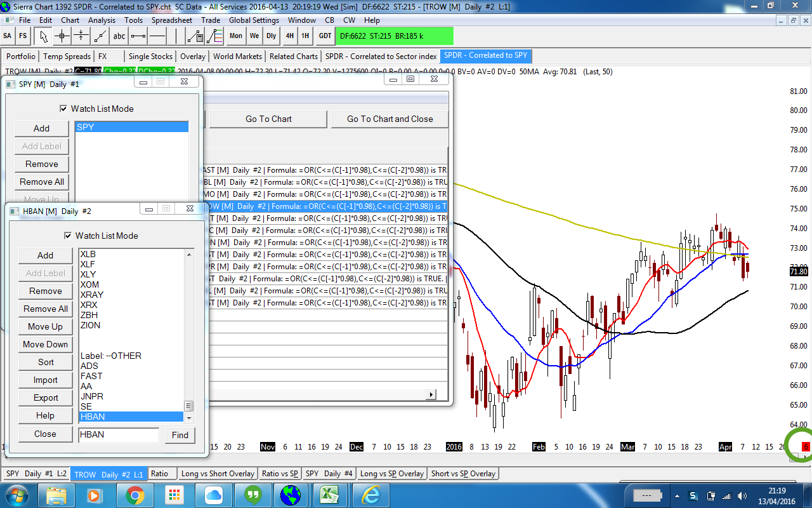The height and width of the screenshot is (508, 812).
Task: Open the Spreadsheet menu
Action: coord(171,20)
